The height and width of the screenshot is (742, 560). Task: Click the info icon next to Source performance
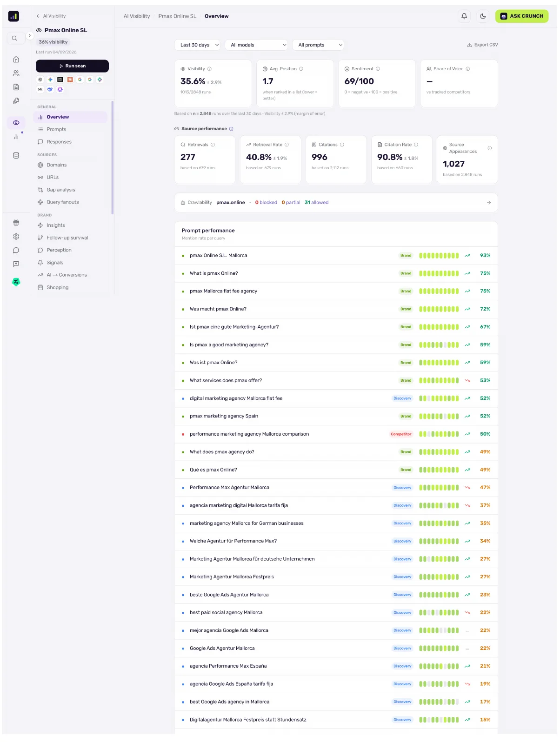231,129
